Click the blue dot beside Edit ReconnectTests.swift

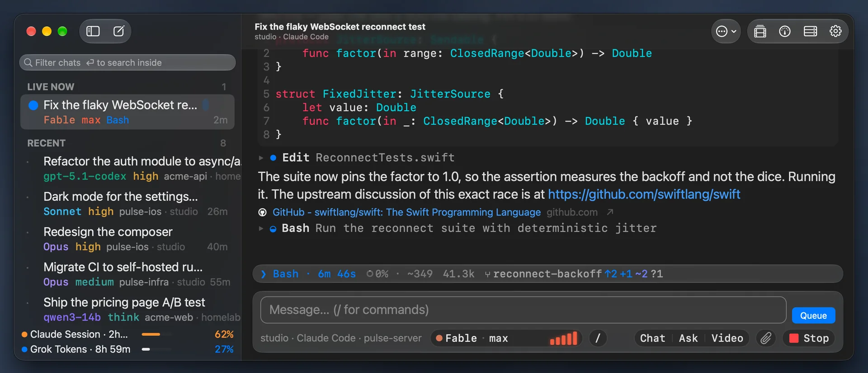point(273,158)
